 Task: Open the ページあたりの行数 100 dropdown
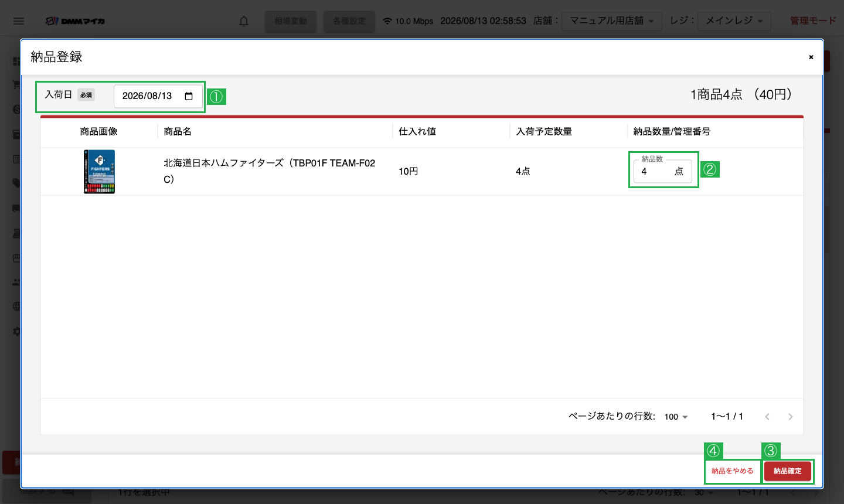pos(676,417)
